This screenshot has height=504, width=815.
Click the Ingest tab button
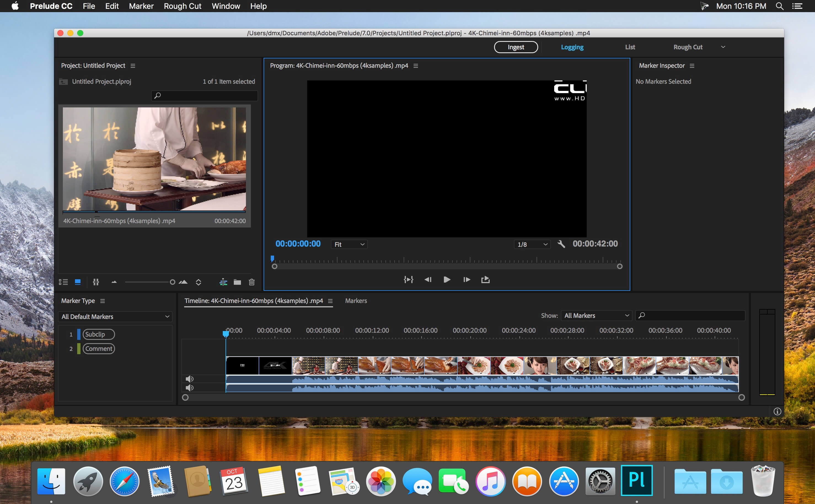tap(516, 48)
